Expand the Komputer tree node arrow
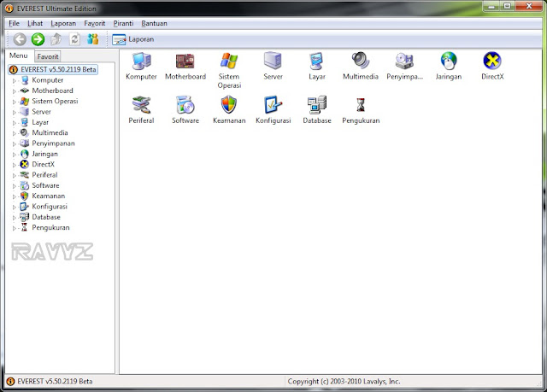 pos(15,80)
